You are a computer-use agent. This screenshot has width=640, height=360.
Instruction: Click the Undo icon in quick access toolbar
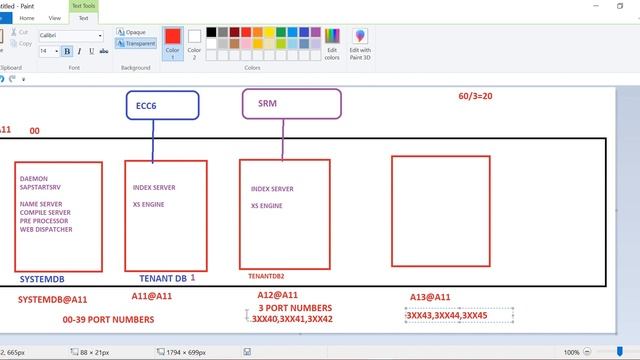2,79
